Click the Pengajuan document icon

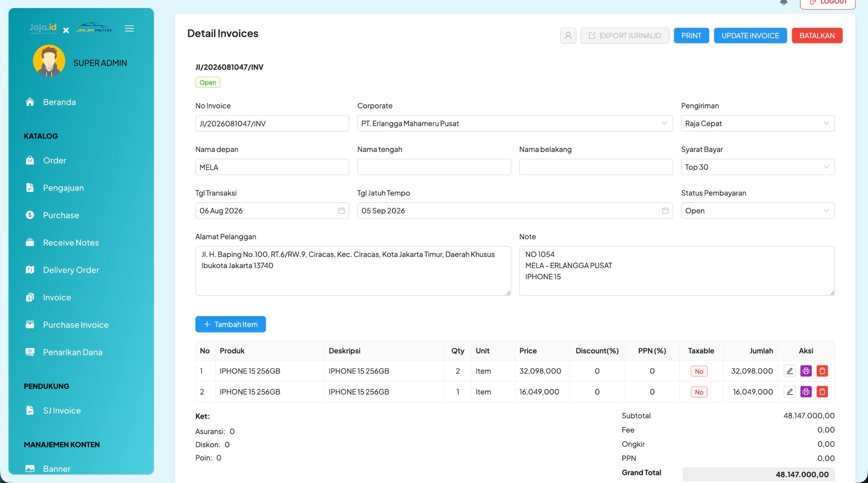[30, 187]
